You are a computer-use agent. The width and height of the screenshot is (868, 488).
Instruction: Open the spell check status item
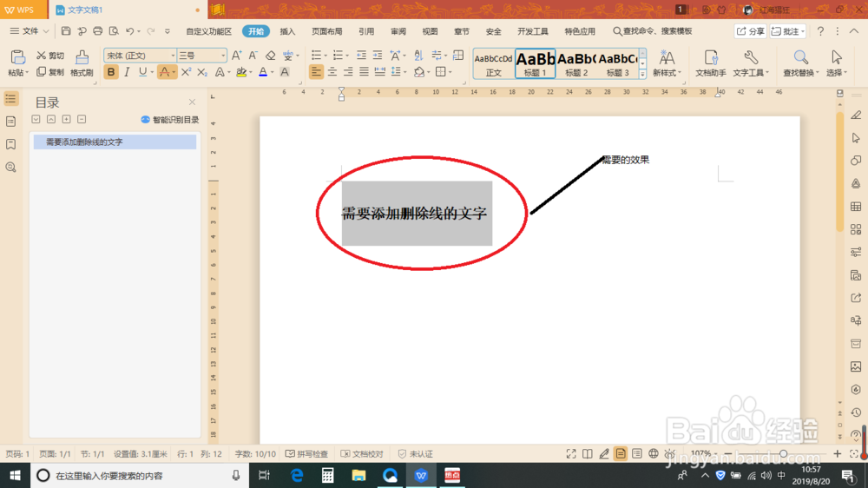tap(306, 453)
